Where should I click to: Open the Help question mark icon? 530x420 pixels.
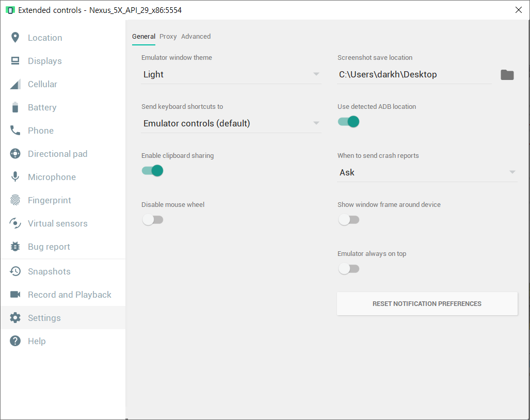[x=15, y=341]
